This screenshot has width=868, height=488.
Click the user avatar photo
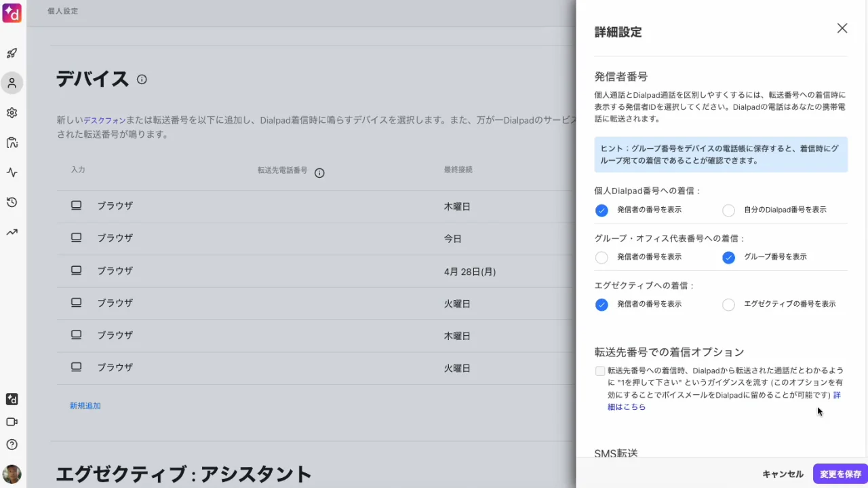[12, 474]
